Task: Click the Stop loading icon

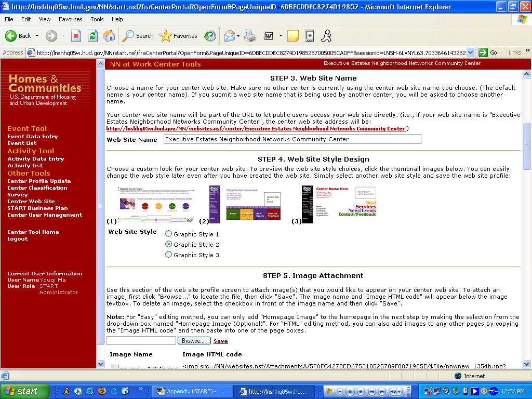Action: pyautogui.click(x=76, y=36)
